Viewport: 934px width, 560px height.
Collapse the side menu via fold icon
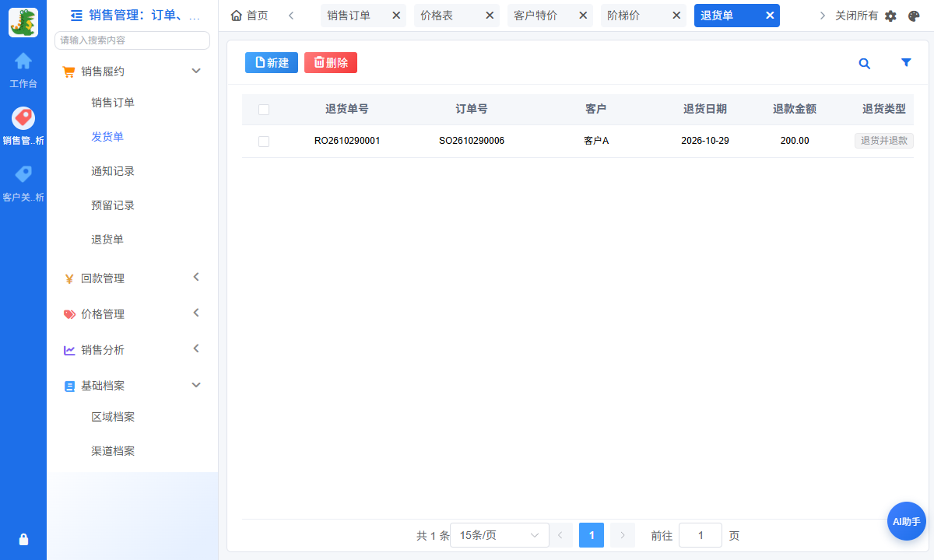pyautogui.click(x=76, y=15)
